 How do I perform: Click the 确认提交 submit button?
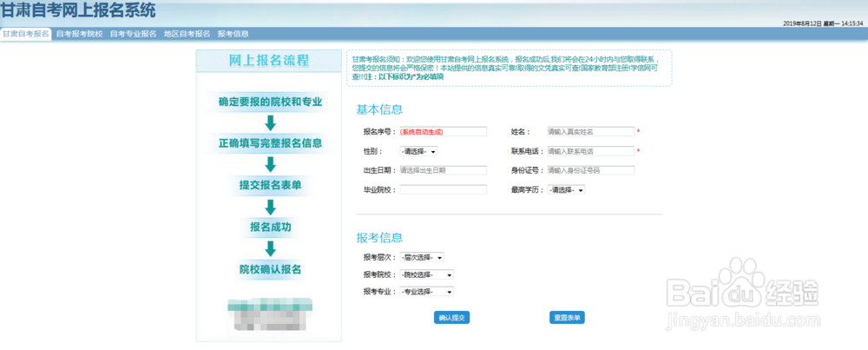pos(451,318)
